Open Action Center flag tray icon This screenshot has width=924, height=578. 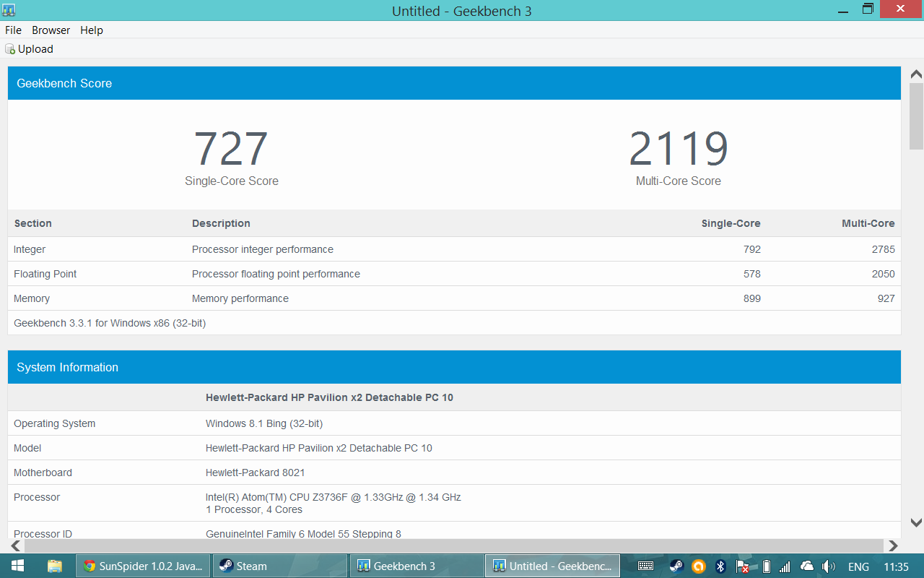(741, 566)
